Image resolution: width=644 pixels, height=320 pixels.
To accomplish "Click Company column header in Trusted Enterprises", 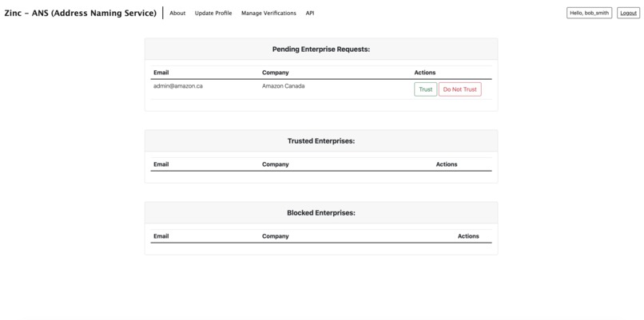I will [x=275, y=164].
